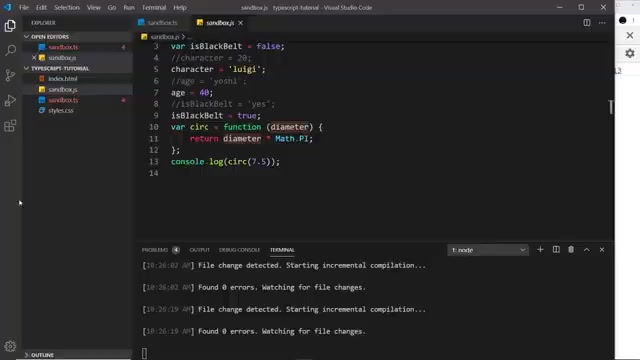Open the Explorer view in activity bar
The image size is (640, 360).
10,26
